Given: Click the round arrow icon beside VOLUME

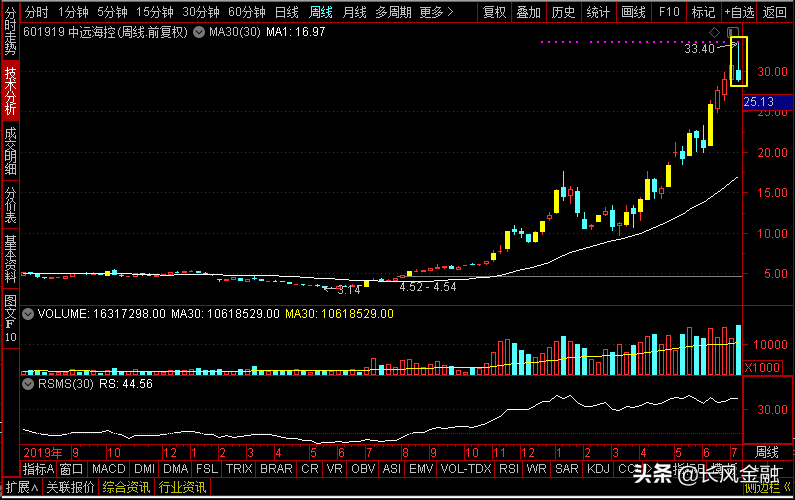Looking at the screenshot, I should (x=28, y=314).
